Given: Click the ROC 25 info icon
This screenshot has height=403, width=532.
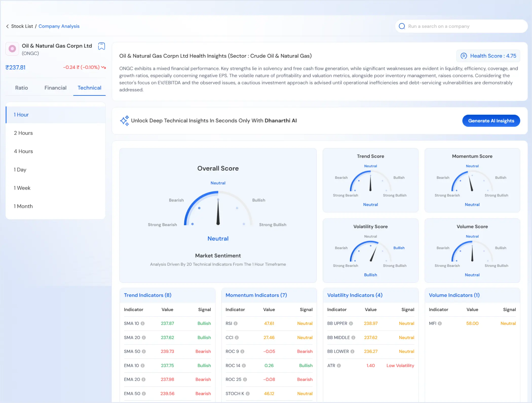Looking at the screenshot, I should click(245, 379).
